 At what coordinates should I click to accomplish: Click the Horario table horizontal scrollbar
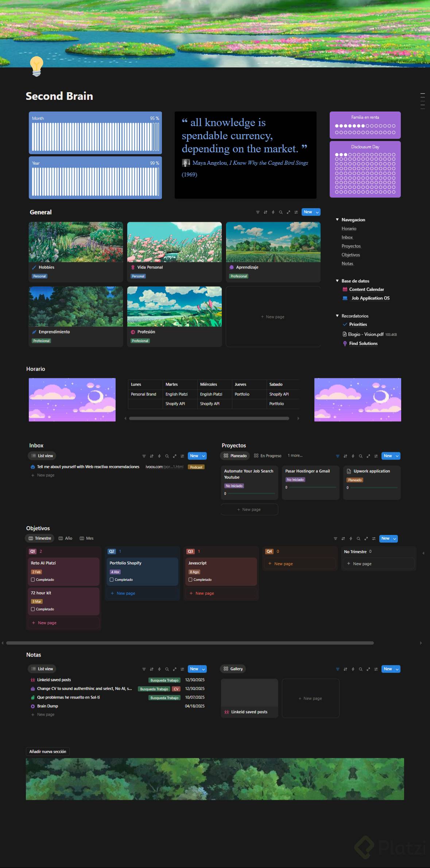click(x=209, y=418)
